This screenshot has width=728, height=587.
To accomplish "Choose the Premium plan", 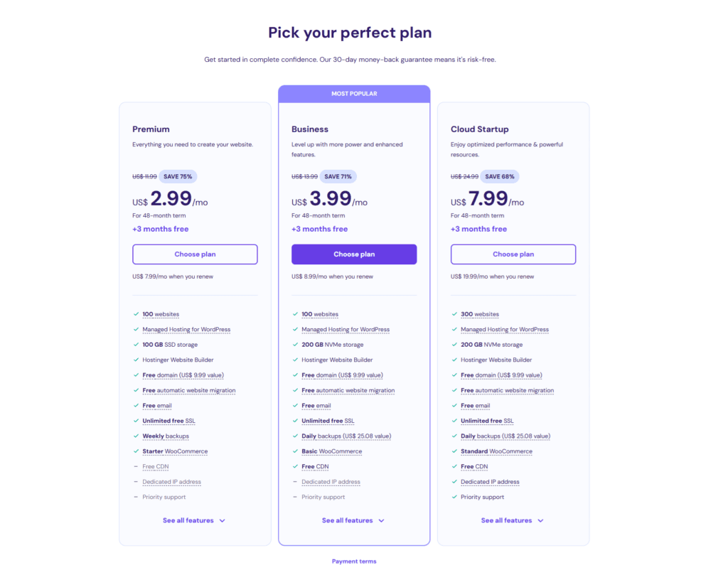I will click(195, 254).
